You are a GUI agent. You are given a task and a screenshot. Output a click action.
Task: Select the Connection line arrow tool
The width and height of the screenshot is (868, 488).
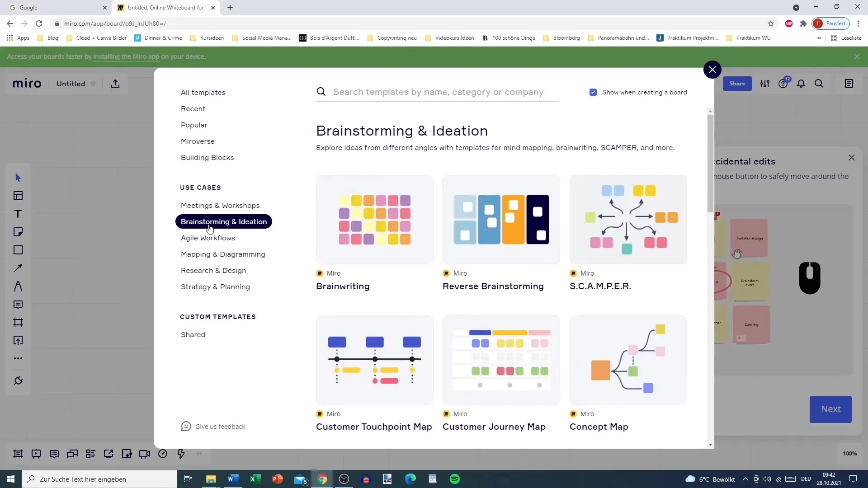pyautogui.click(x=18, y=268)
